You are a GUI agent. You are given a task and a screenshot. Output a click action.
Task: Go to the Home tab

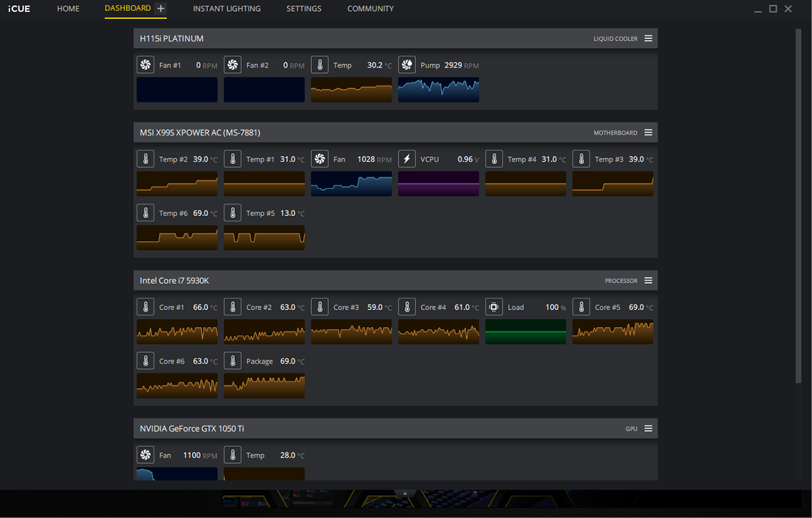pyautogui.click(x=68, y=9)
